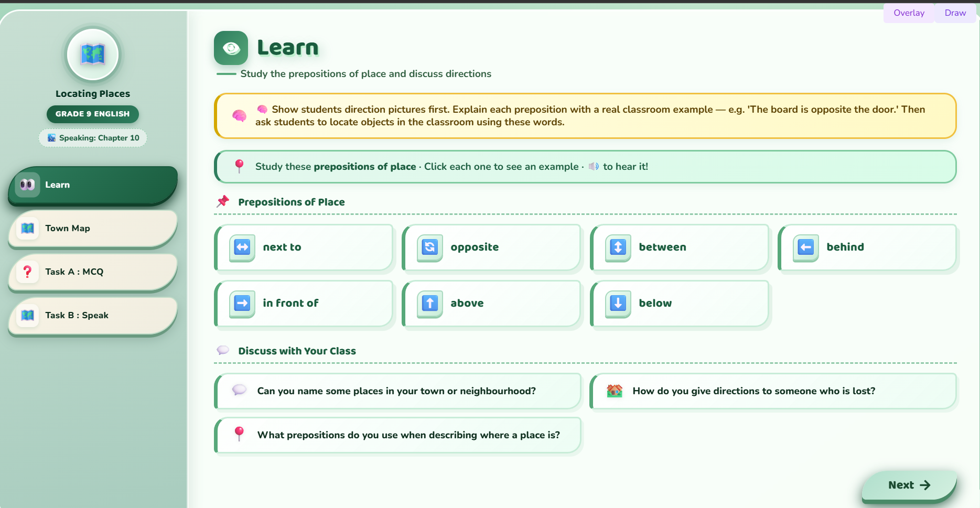The height and width of the screenshot is (508, 980).
Task: Show example for 'next to' card
Action: (304, 247)
